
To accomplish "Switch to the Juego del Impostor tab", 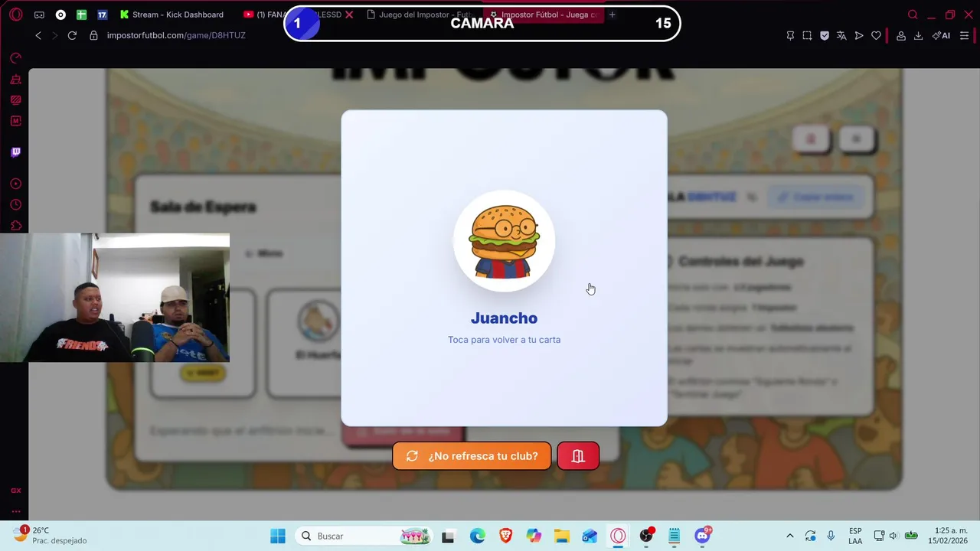I will pyautogui.click(x=420, y=15).
